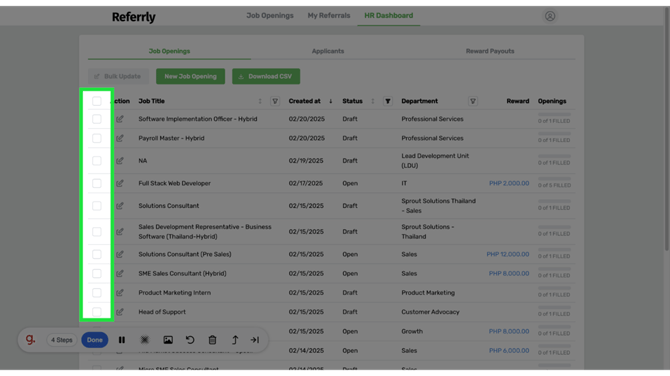
Task: Click the red g logo icon
Action: [30, 339]
